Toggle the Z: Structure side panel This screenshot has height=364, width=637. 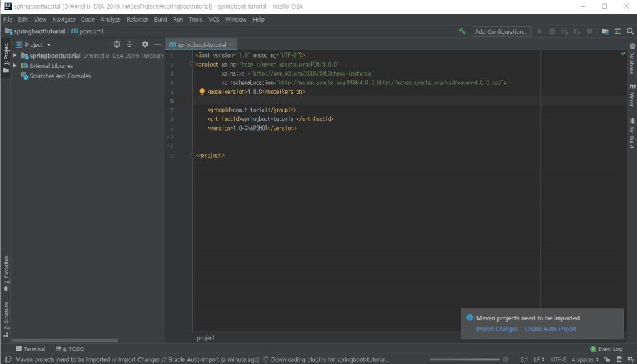(5, 319)
